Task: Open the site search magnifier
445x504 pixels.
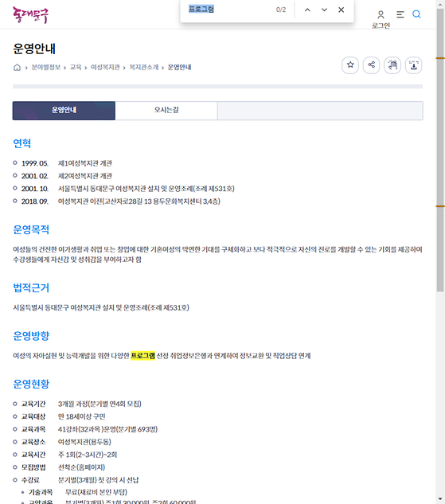Action: [x=416, y=14]
